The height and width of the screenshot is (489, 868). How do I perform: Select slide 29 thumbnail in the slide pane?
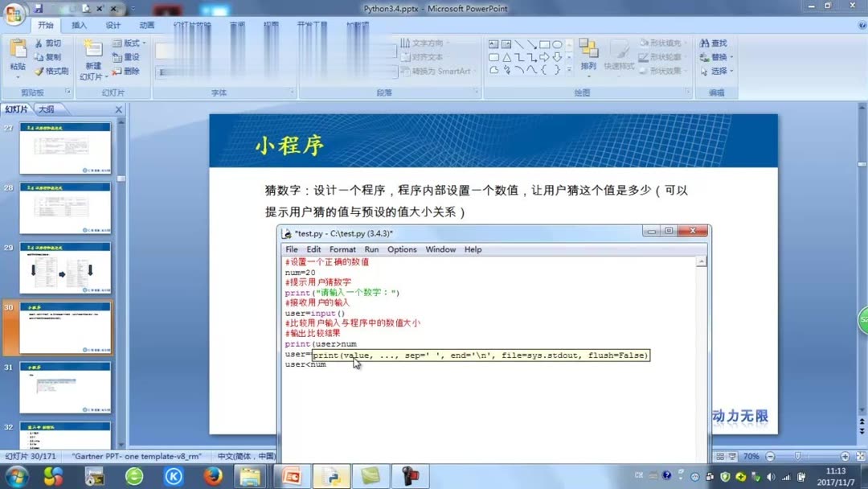pyautogui.click(x=64, y=269)
